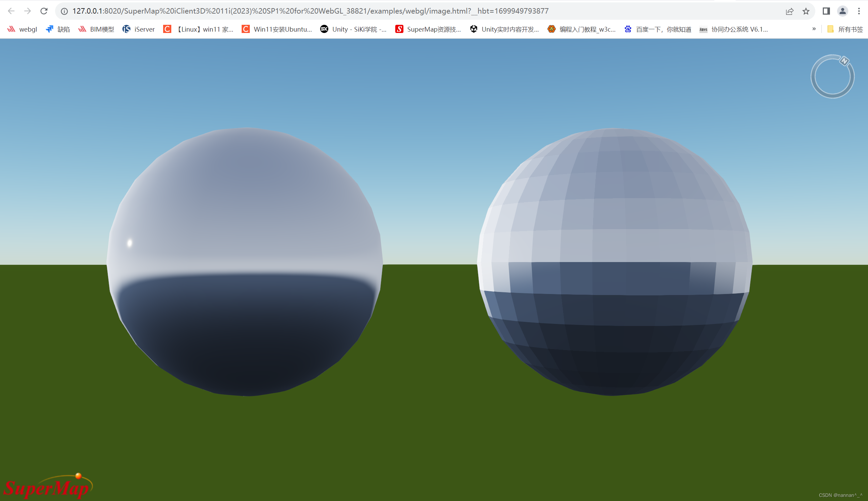
Task: Open the Chrome profile avatar
Action: coord(842,11)
